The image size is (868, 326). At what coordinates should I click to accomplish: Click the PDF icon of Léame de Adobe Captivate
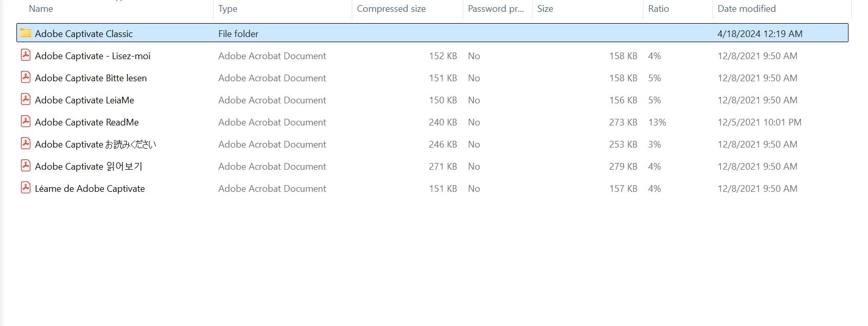[x=26, y=188]
